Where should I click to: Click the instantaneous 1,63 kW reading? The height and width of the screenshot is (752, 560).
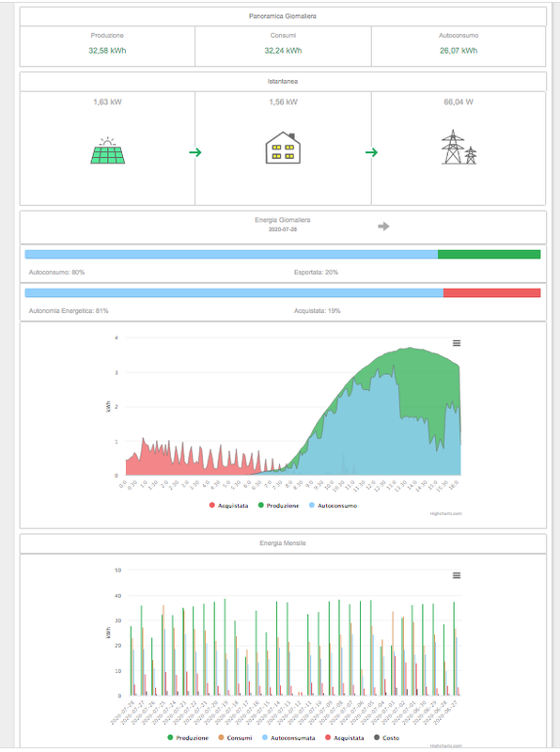(x=107, y=102)
